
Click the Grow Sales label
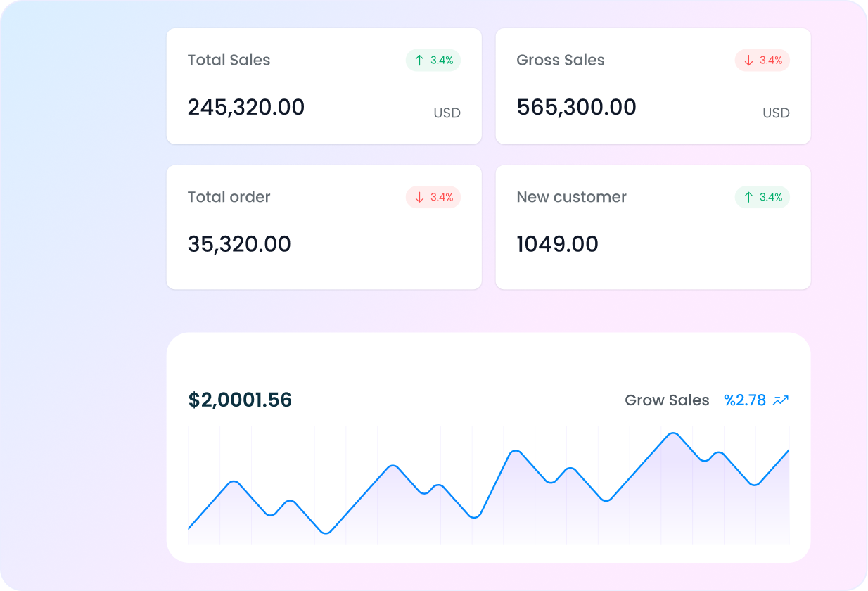click(x=667, y=400)
